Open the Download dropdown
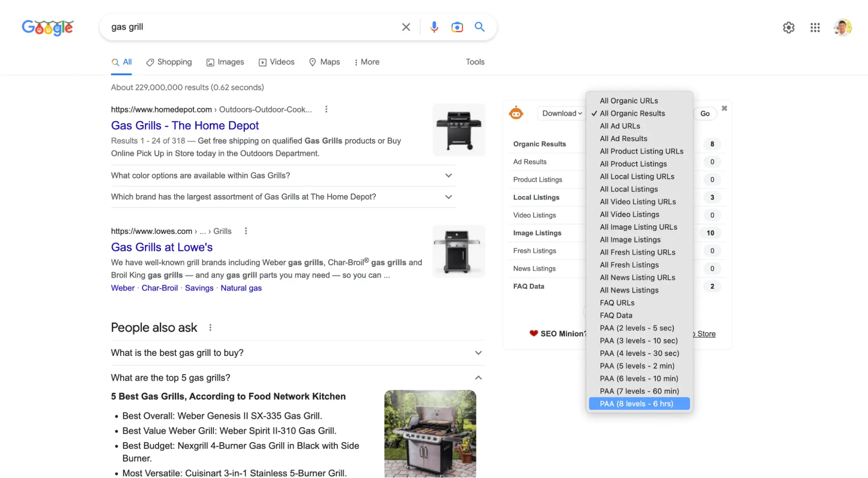 pos(562,113)
